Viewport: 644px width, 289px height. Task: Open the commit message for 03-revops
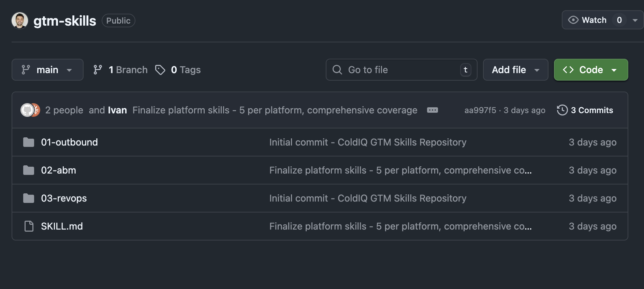[368, 198]
